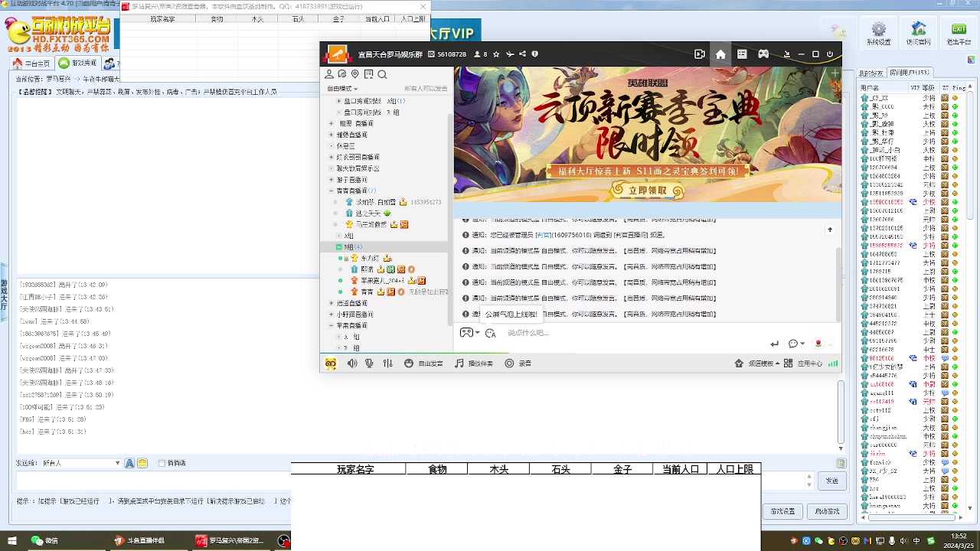Collapse the 苹果直播间 channel group
980x551 pixels.
pos(332,325)
